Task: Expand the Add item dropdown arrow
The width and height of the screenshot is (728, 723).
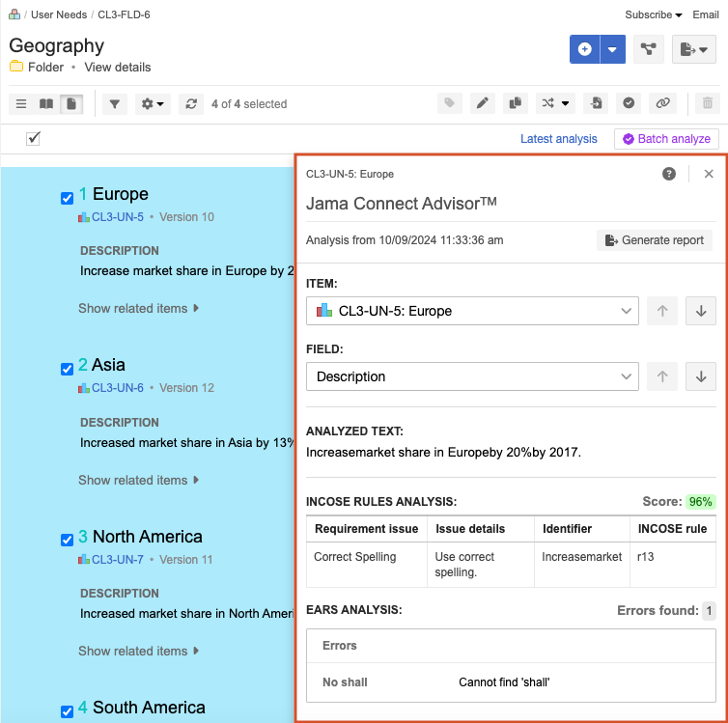Action: point(612,49)
